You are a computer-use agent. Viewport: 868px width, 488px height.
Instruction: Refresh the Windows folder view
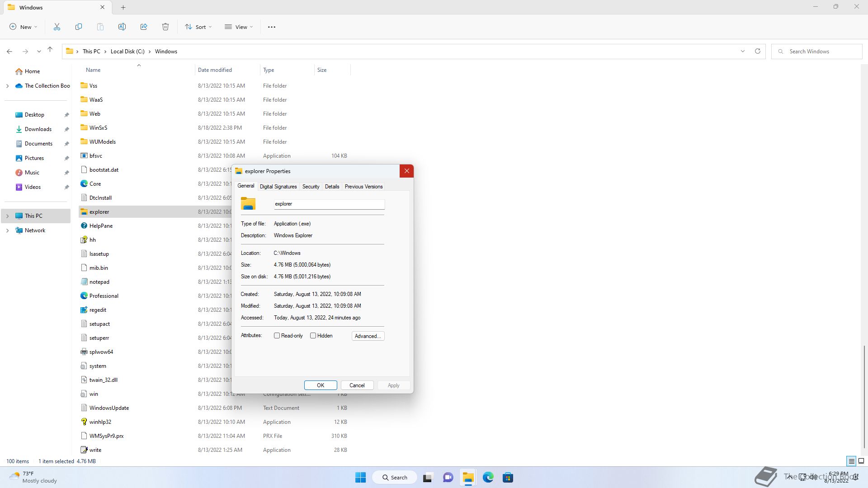pos(758,51)
